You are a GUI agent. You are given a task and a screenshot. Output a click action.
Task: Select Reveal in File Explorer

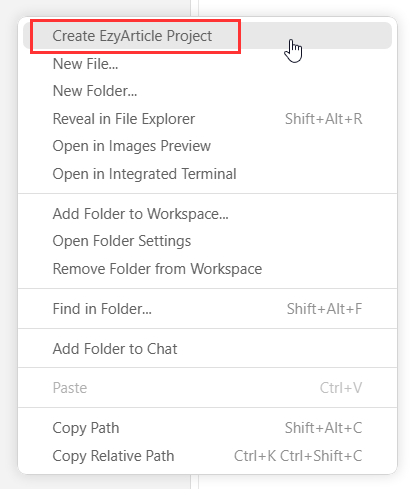(207, 119)
